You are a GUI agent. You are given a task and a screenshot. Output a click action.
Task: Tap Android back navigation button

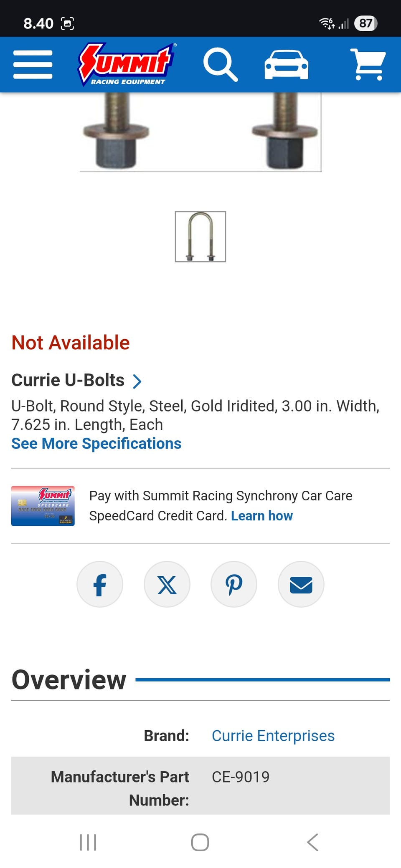tap(312, 842)
